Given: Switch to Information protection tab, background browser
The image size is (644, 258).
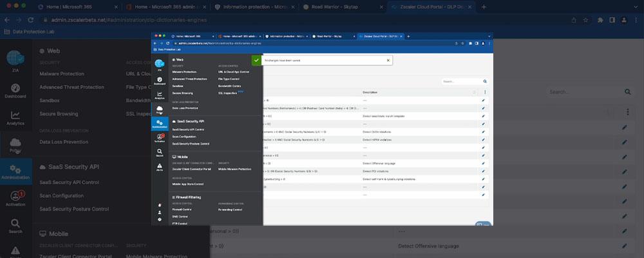Looking at the screenshot, I should pyautogui.click(x=254, y=7).
